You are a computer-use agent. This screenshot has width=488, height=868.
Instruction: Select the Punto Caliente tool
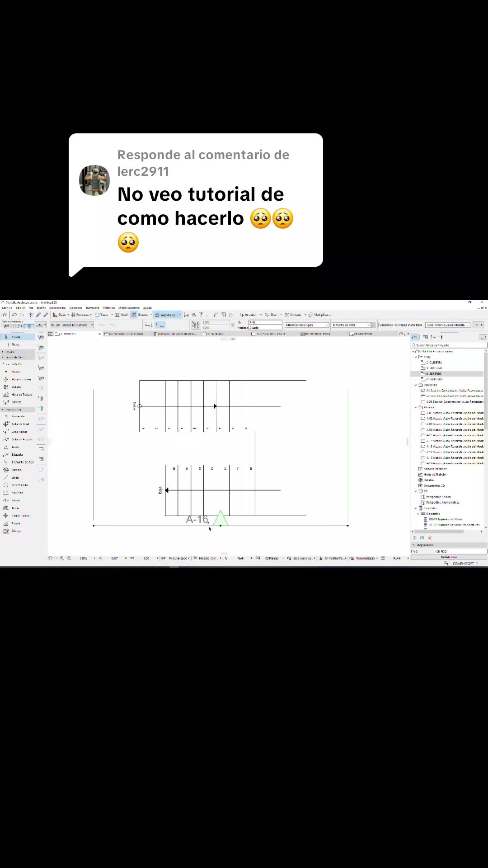(x=18, y=515)
